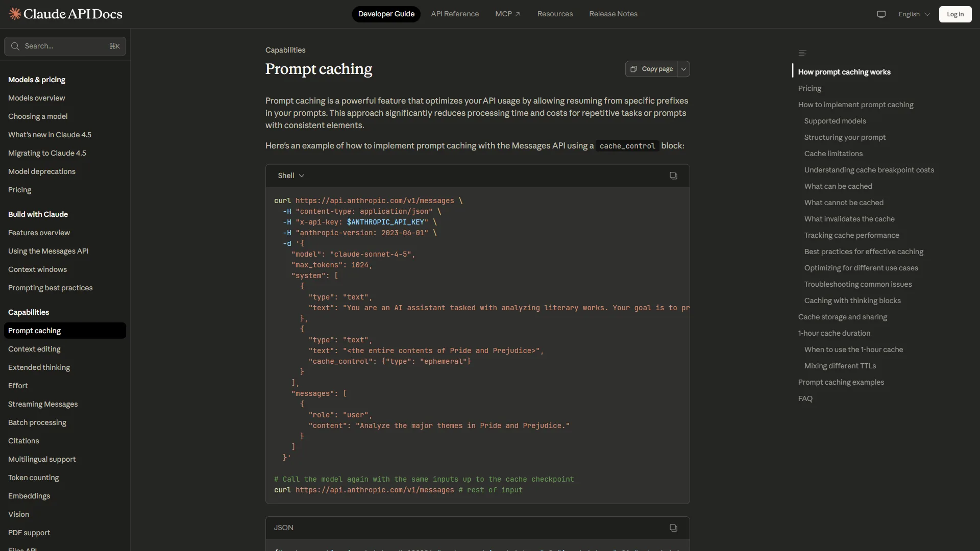The height and width of the screenshot is (551, 980).
Task: Open the Release Notes tab
Action: [613, 14]
